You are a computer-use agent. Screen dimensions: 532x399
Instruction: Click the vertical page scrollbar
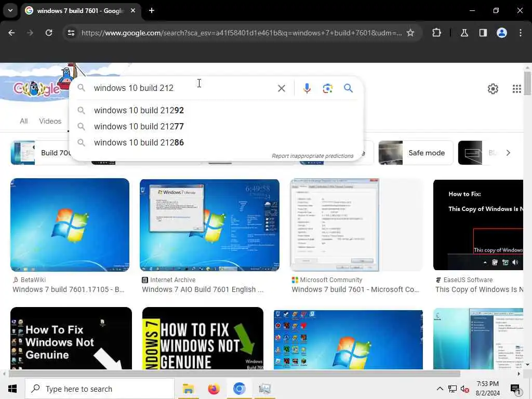527,84
